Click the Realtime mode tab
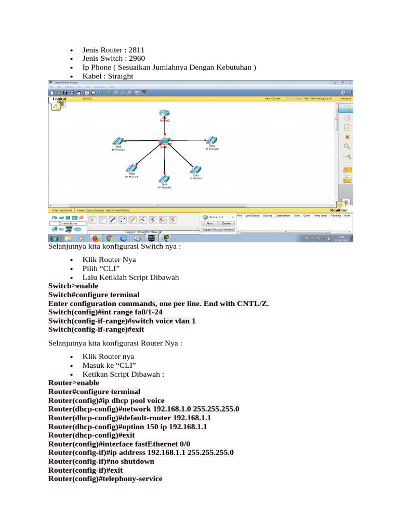Viewport: 399px width, 532px height. [339, 210]
